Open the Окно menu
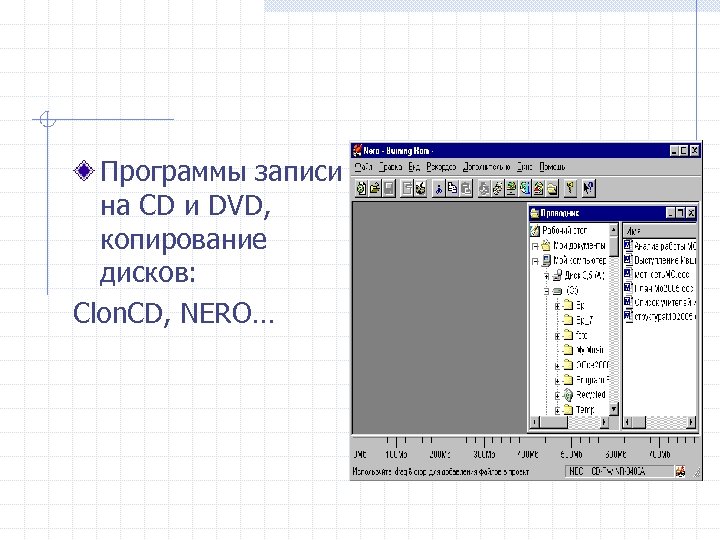720x540 pixels. [x=524, y=167]
